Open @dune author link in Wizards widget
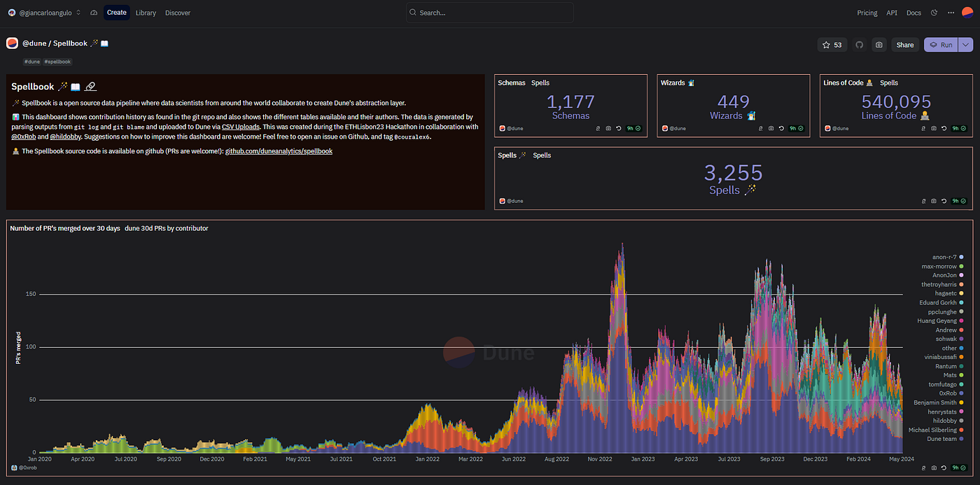Screen dimensions: 980x485 pyautogui.click(x=673, y=129)
